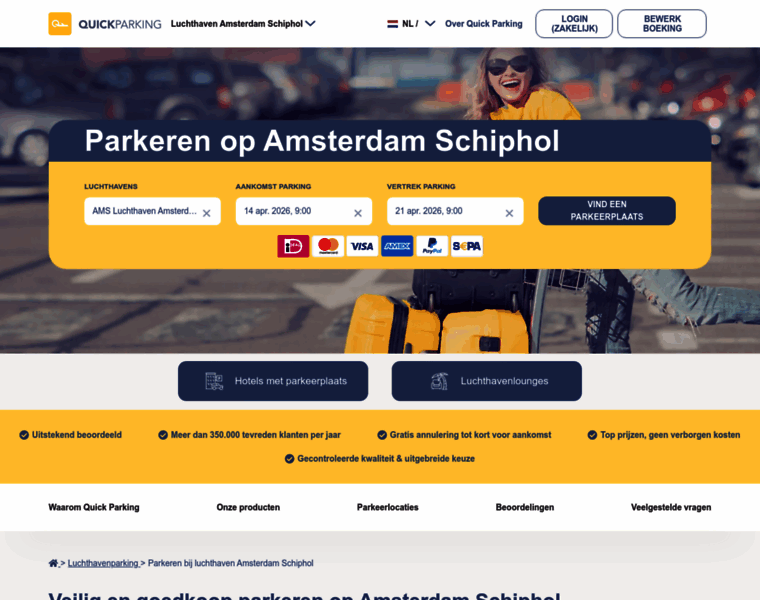This screenshot has height=600, width=760.
Task: Switch to the Veelgestelde vragen section
Action: [671, 507]
